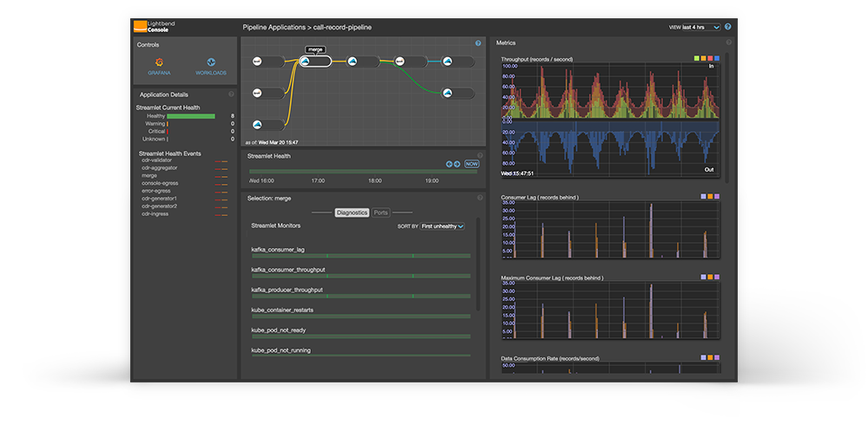Open the Workloads icon in Controls
The width and height of the screenshot is (868, 444).
pyautogui.click(x=211, y=63)
